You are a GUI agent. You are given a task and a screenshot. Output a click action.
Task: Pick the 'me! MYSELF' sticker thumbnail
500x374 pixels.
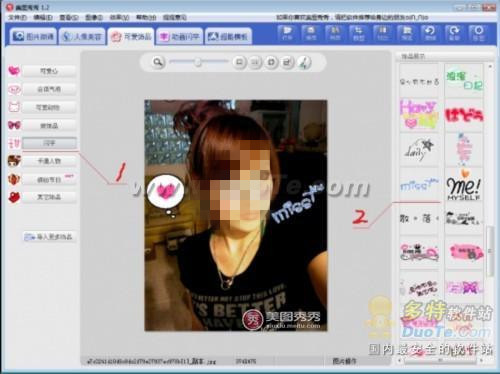(464, 185)
